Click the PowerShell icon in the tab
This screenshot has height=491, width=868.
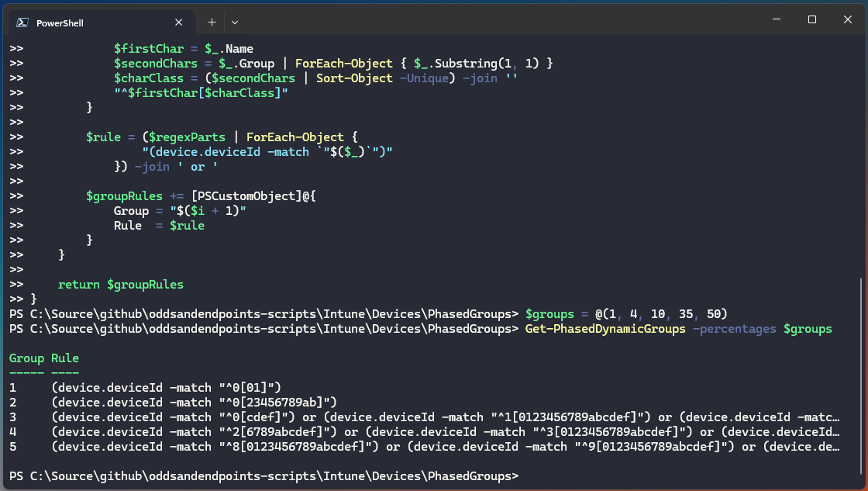tap(22, 22)
